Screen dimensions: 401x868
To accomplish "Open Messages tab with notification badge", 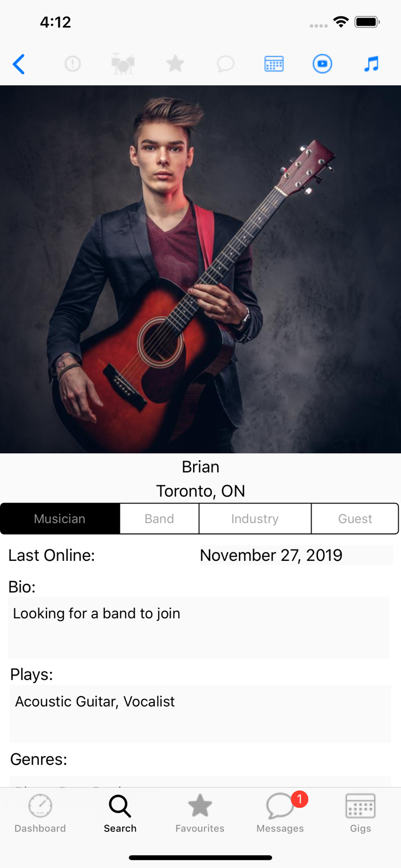I will pos(280,814).
